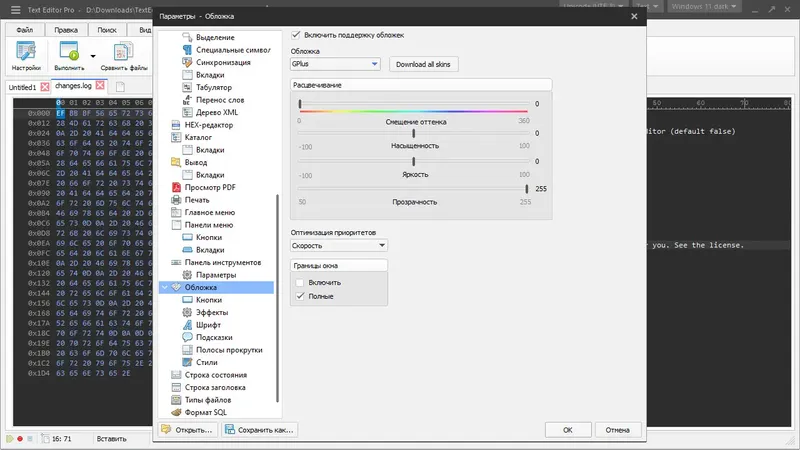Select Выделение in the settings tree
The image size is (800, 450).
point(215,37)
